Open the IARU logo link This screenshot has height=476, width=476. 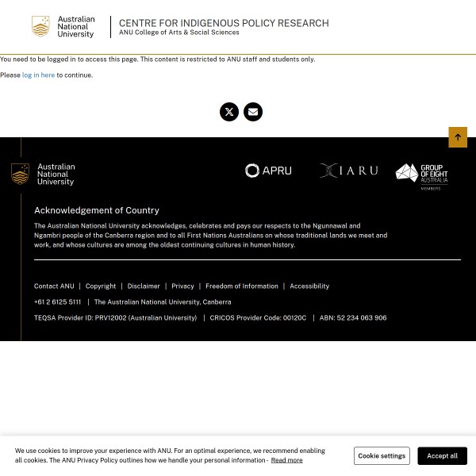pos(348,171)
